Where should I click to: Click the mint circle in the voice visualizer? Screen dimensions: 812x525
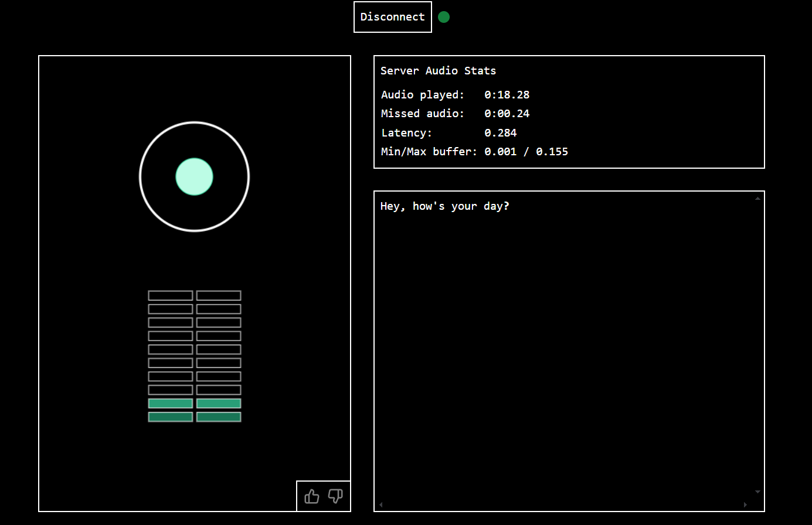[x=194, y=176]
